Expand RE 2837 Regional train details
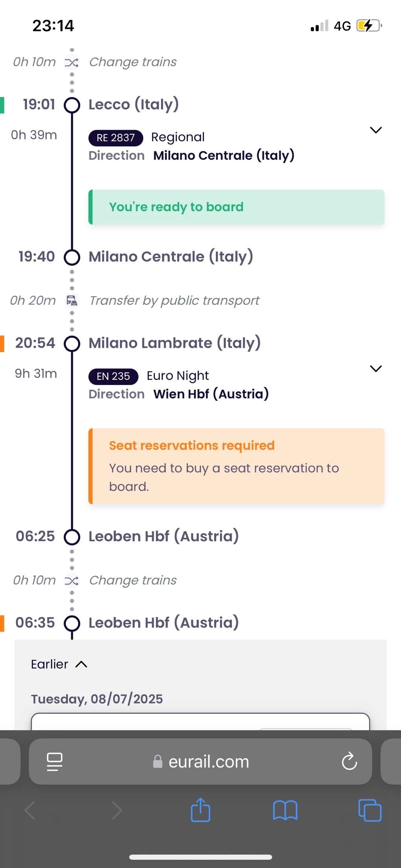 tap(376, 130)
